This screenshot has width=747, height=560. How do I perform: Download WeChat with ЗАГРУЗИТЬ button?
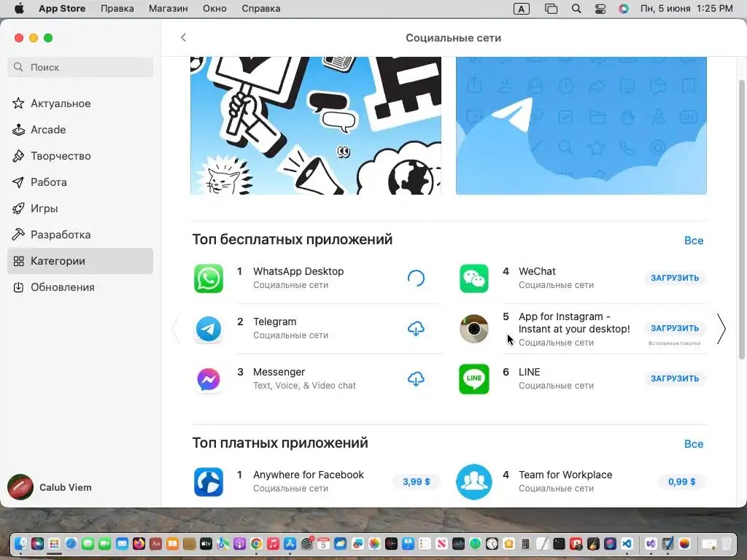[675, 278]
